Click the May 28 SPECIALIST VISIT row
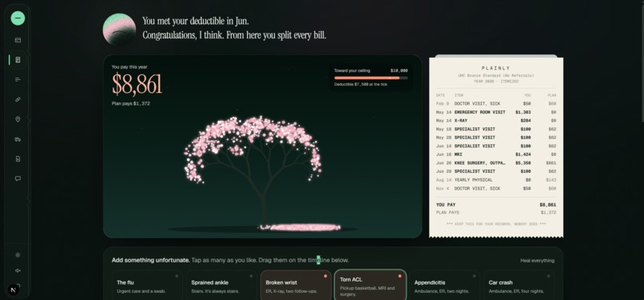644x300 pixels. pyautogui.click(x=495, y=138)
